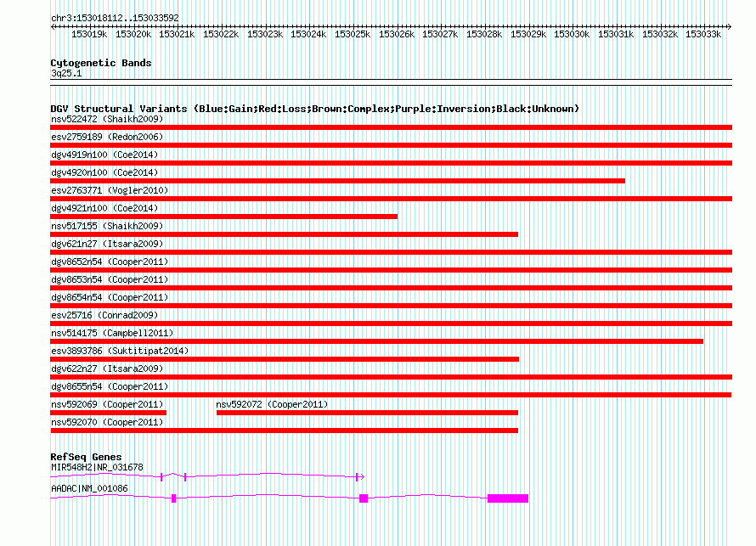Click the red bar for dgv621n27
The image size is (756, 546).
coord(391,252)
